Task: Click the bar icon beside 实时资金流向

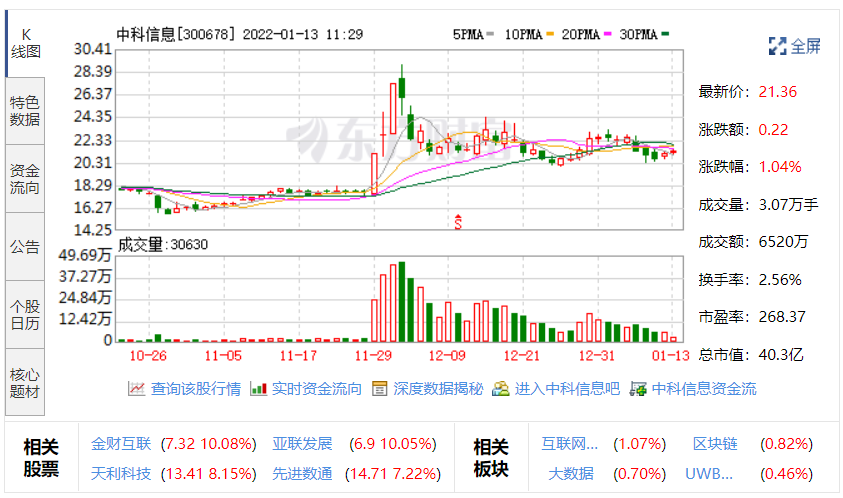Action: tap(258, 389)
